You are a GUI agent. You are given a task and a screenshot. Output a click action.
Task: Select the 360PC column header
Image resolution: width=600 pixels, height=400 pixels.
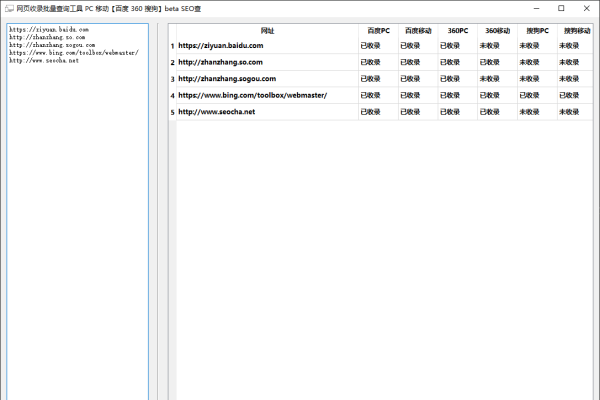457,32
